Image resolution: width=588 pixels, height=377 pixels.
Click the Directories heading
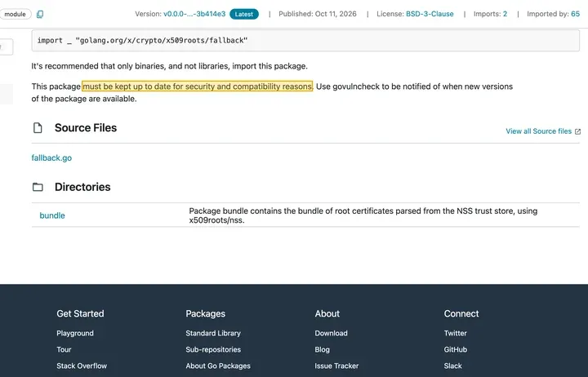point(82,187)
